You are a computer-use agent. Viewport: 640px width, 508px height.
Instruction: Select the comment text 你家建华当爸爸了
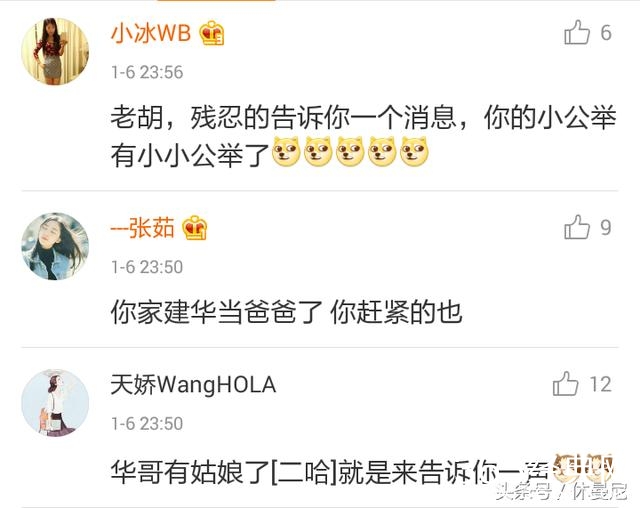coord(217,313)
